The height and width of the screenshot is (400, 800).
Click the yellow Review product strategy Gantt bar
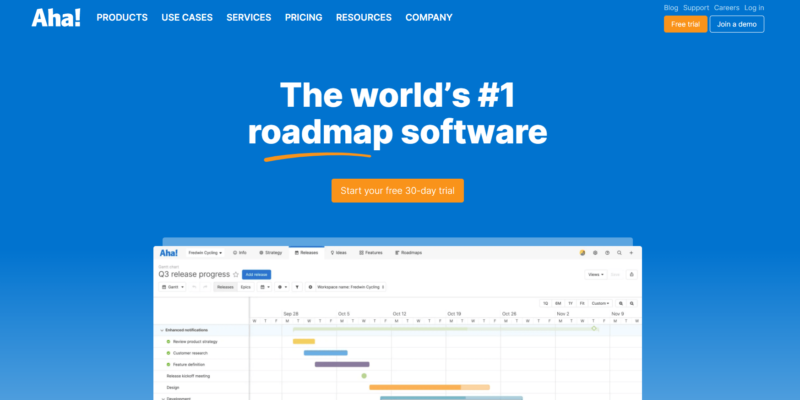tap(304, 341)
